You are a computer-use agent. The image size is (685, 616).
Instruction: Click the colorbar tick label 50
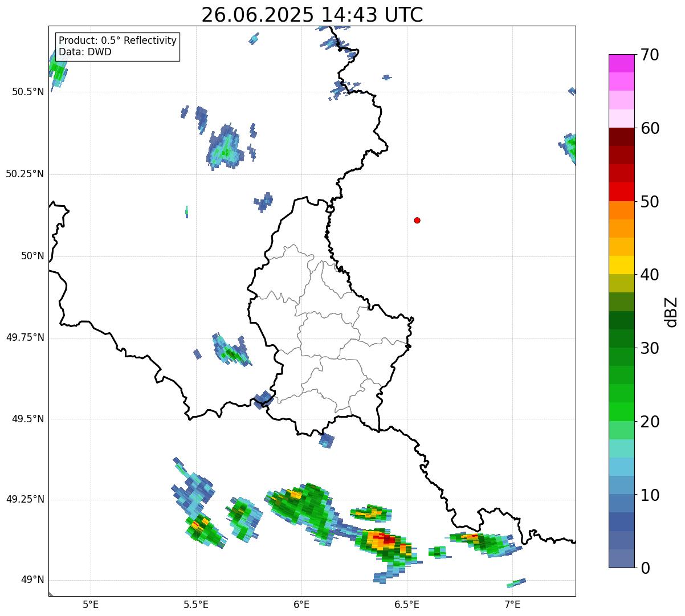(650, 202)
